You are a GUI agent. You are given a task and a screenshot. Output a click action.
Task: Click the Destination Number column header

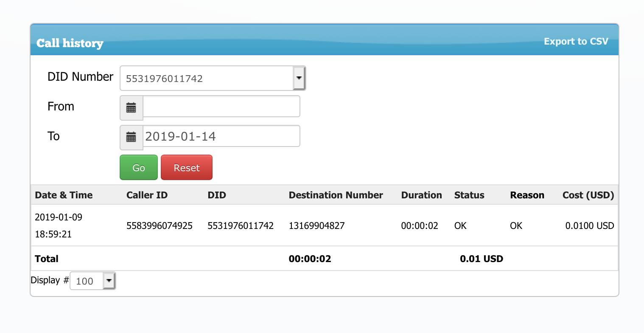(x=336, y=195)
